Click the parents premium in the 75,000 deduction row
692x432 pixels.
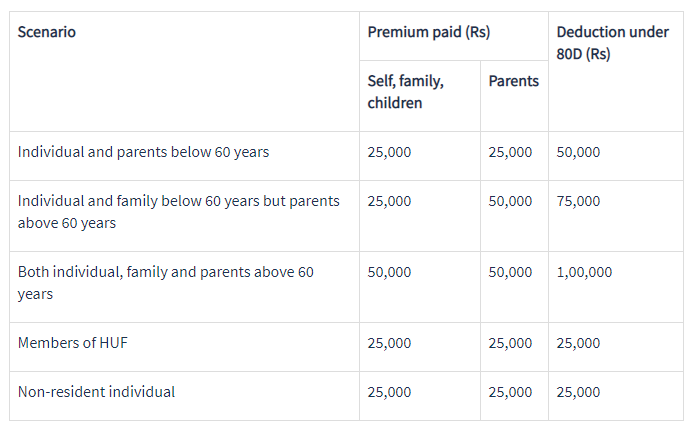click(510, 201)
